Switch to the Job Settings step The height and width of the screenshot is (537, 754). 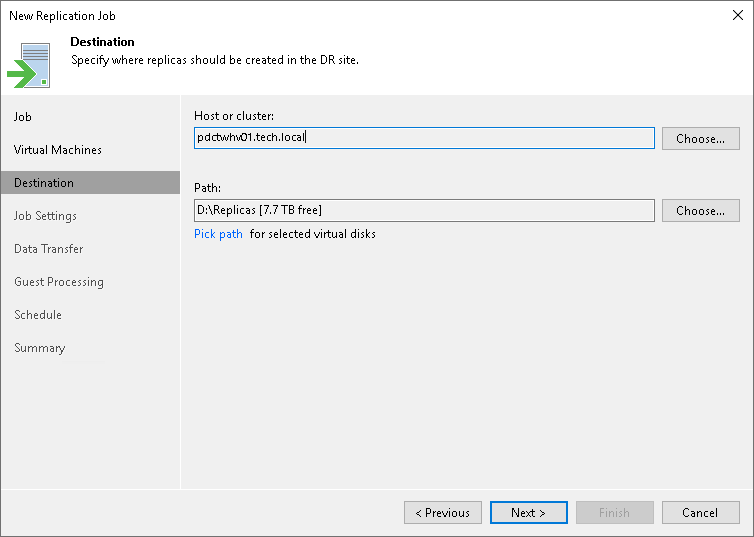coord(45,216)
